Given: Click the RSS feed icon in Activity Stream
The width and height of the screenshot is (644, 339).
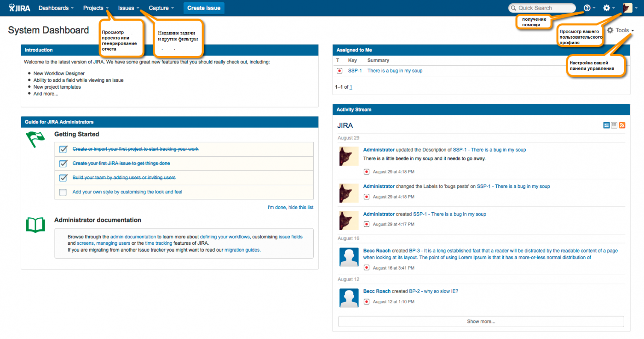Looking at the screenshot, I should [622, 125].
